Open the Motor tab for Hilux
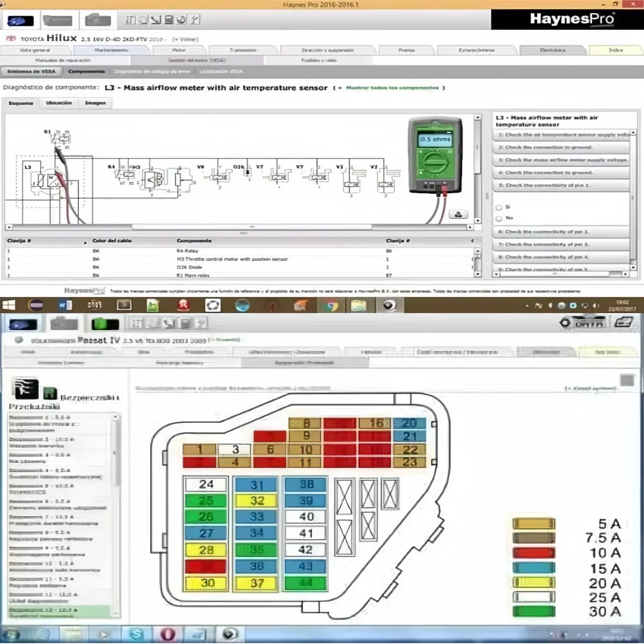The width and height of the screenshot is (644, 644). [x=179, y=50]
